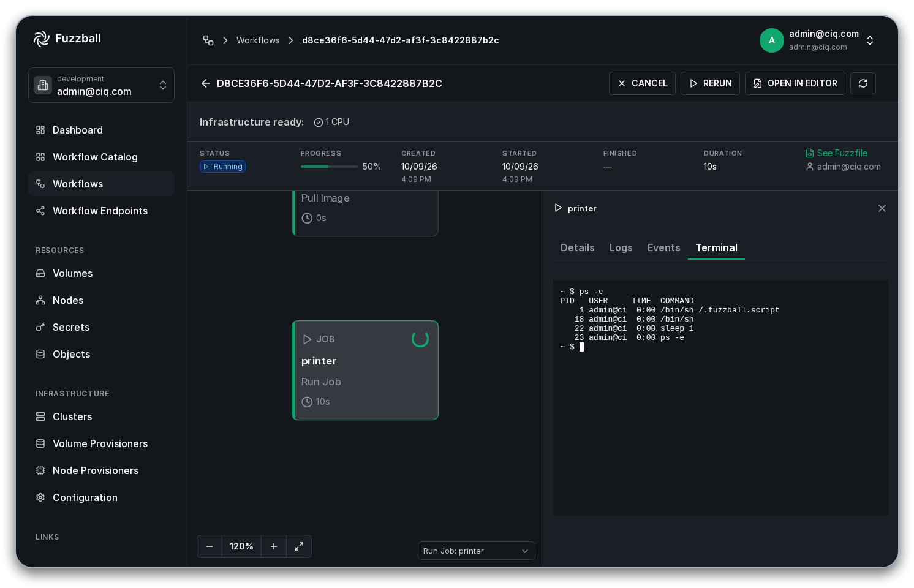Click the Workflows breadcrumb link

(x=258, y=40)
